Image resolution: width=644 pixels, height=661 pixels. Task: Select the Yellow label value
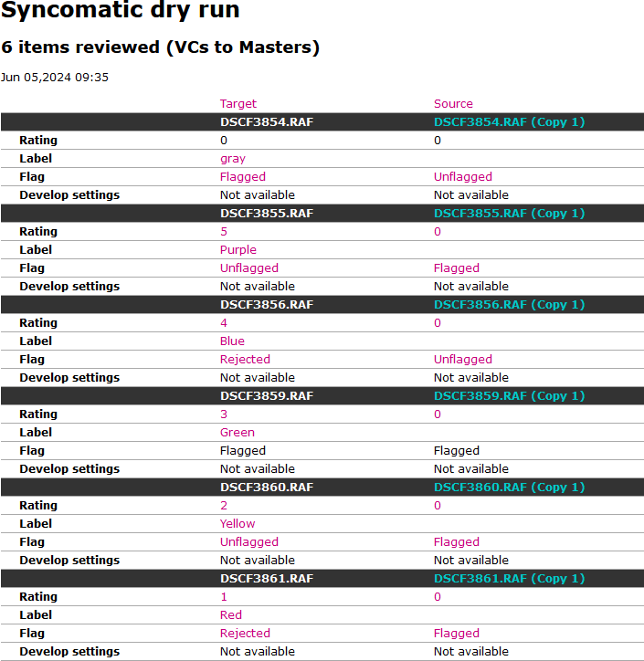click(238, 524)
